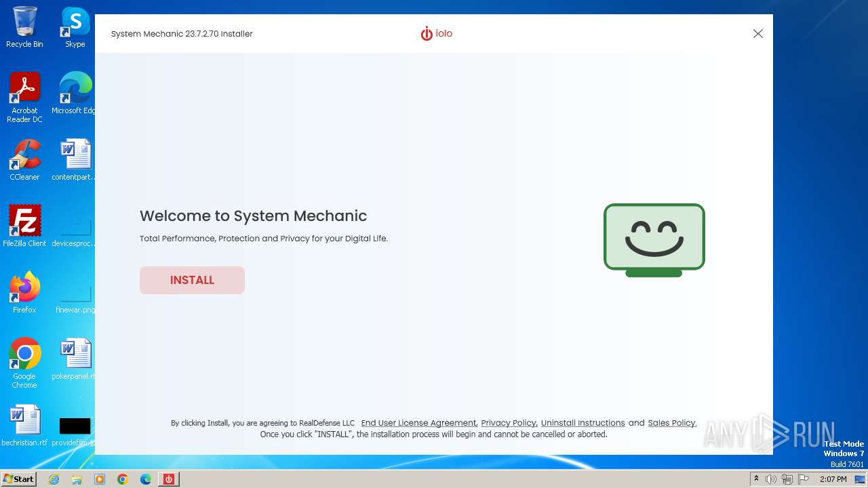Close the System Mechanic installer window
The height and width of the screenshot is (488, 868).
758,34
